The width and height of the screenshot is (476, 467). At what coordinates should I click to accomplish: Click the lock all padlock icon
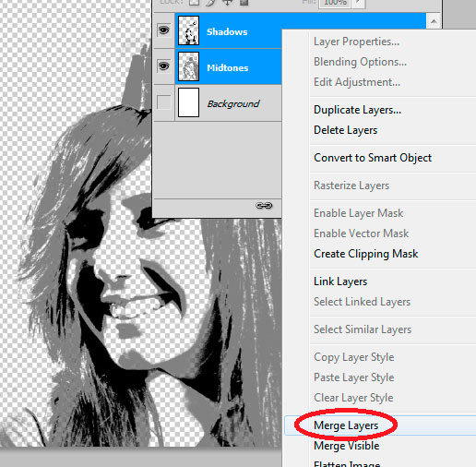point(244,2)
